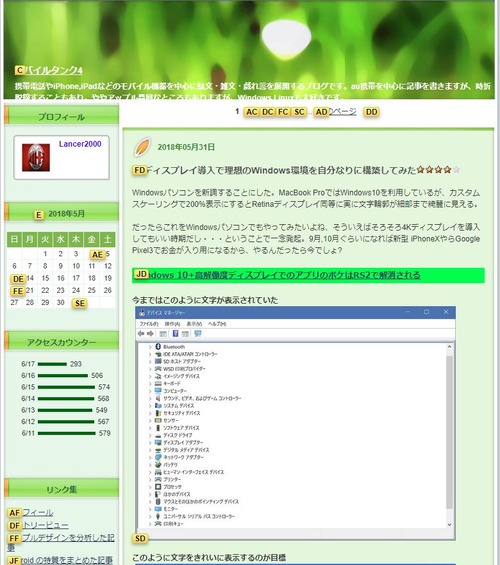Open the article titled ディスプレイ導入で理想のWindows環境
This screenshot has height=565, width=500.
click(x=274, y=170)
